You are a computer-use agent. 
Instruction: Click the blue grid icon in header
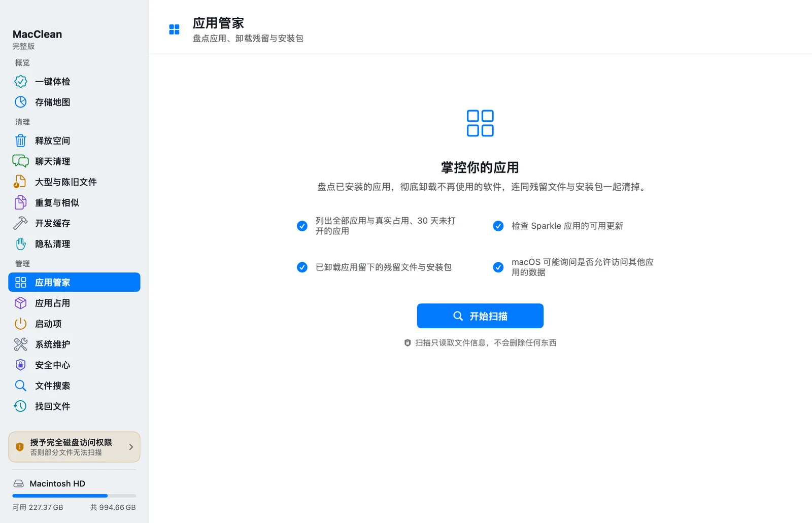[174, 29]
